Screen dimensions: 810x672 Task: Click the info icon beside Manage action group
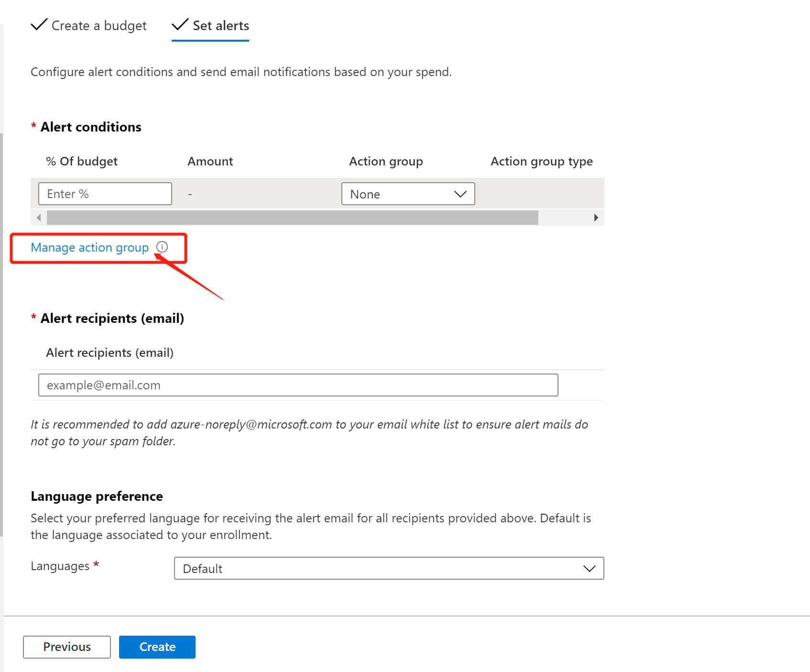pos(162,247)
